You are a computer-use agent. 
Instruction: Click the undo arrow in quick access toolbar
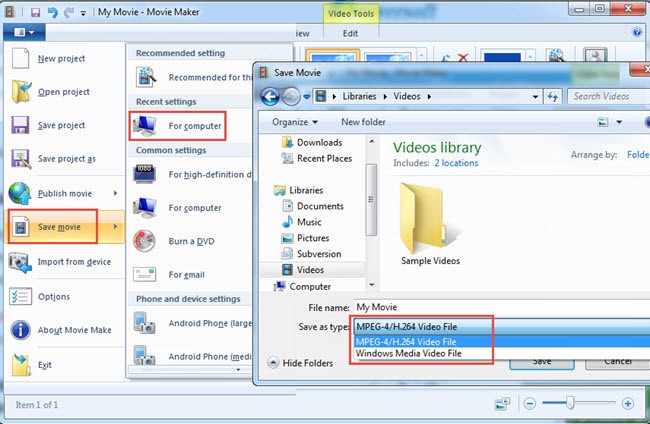[x=53, y=12]
